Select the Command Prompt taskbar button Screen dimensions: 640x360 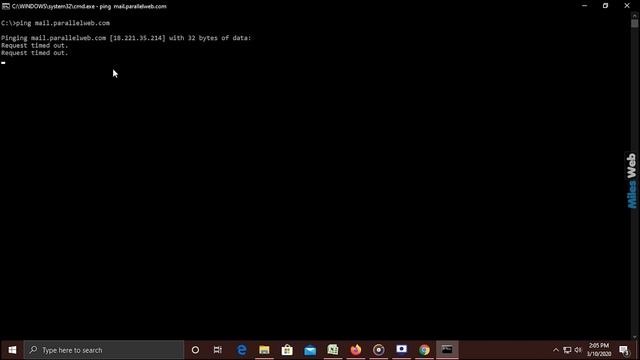pos(447,350)
